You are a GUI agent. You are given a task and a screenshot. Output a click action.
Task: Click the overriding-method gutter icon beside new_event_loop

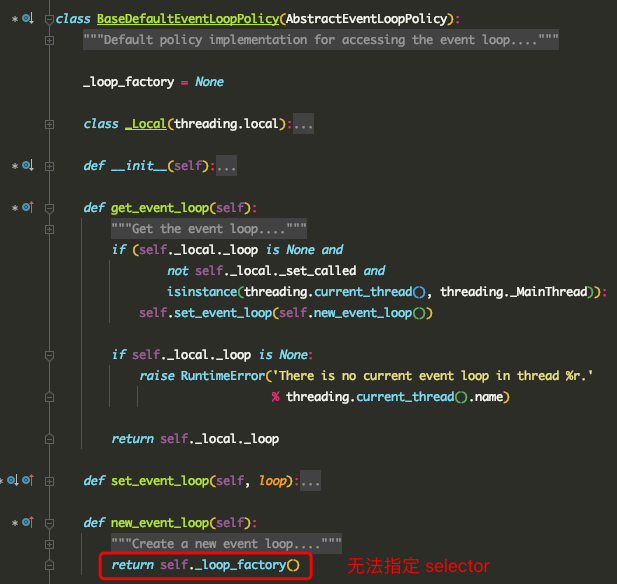coord(28,522)
